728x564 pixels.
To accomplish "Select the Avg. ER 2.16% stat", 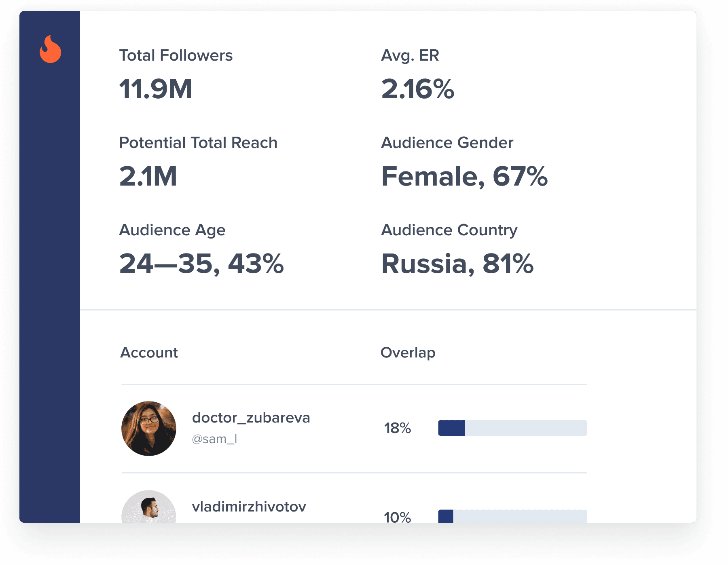I will tap(418, 89).
